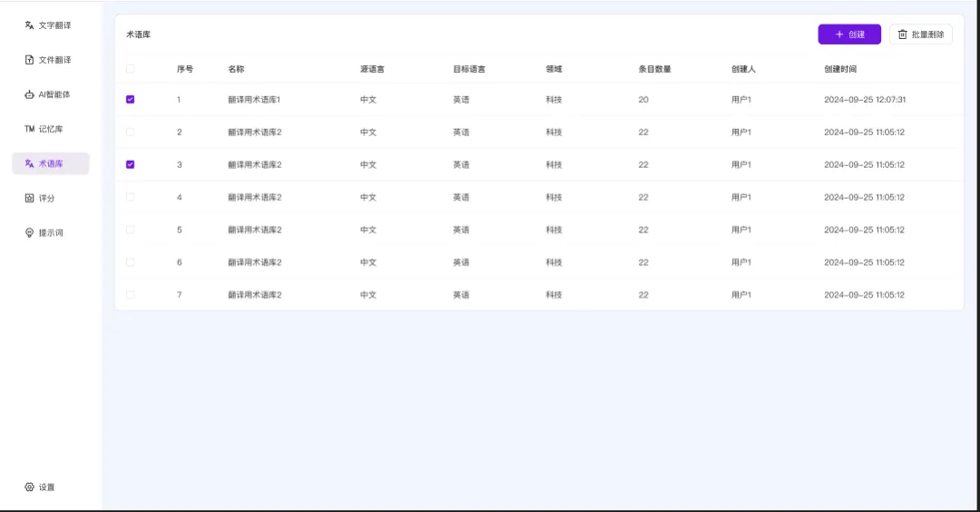Check the checkbox for row 2

coord(130,132)
